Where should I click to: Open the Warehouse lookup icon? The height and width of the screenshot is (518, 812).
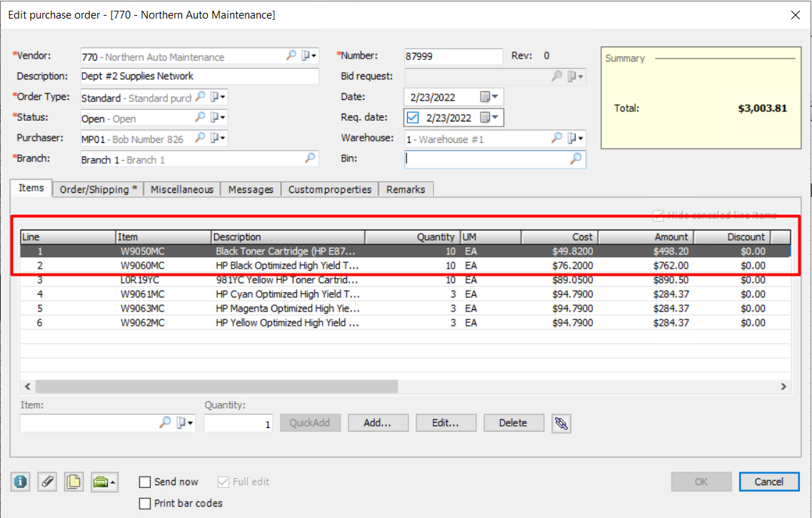pos(556,139)
